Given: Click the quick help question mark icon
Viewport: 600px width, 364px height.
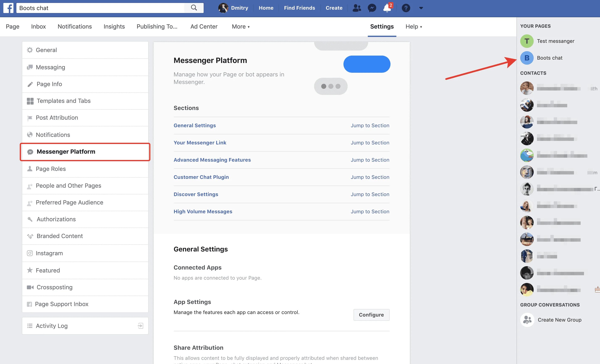Looking at the screenshot, I should (406, 8).
